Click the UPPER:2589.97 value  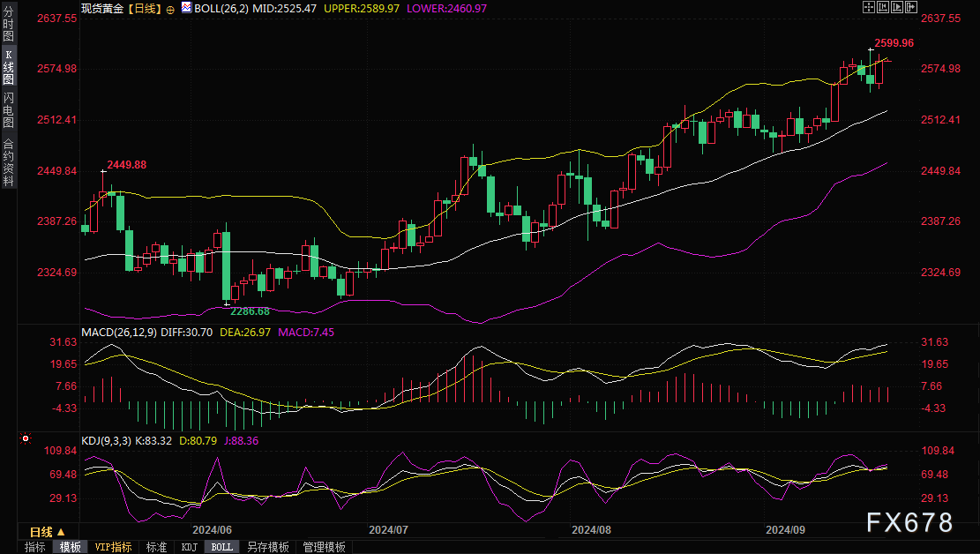[362, 9]
